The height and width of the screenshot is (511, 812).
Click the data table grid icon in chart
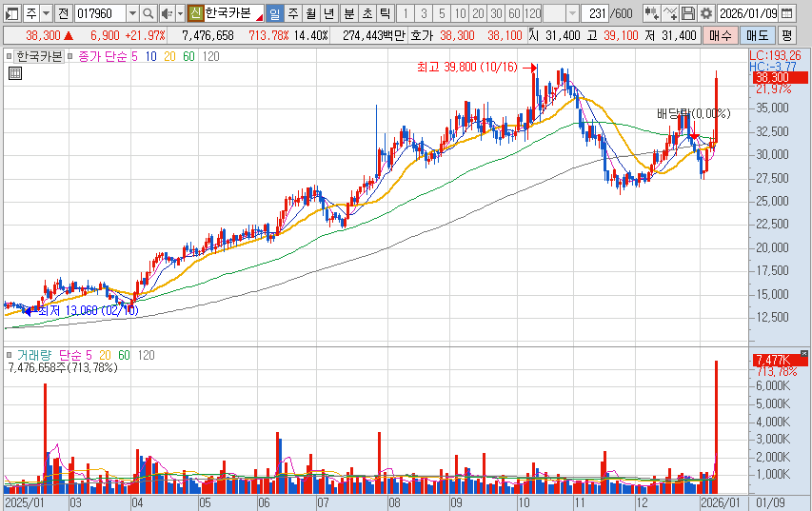[x=15, y=73]
